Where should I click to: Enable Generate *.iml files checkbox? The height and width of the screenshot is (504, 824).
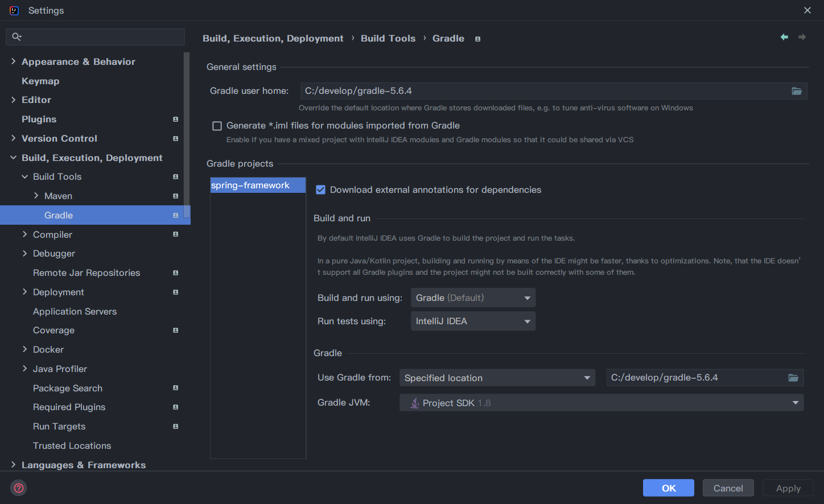tap(217, 126)
